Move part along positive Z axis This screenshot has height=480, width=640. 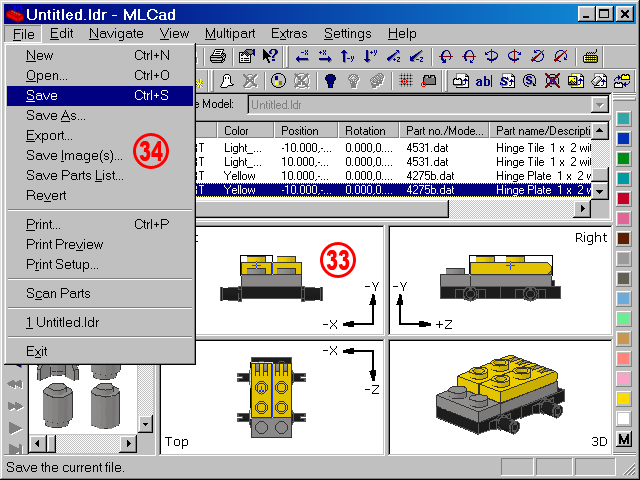point(393,56)
